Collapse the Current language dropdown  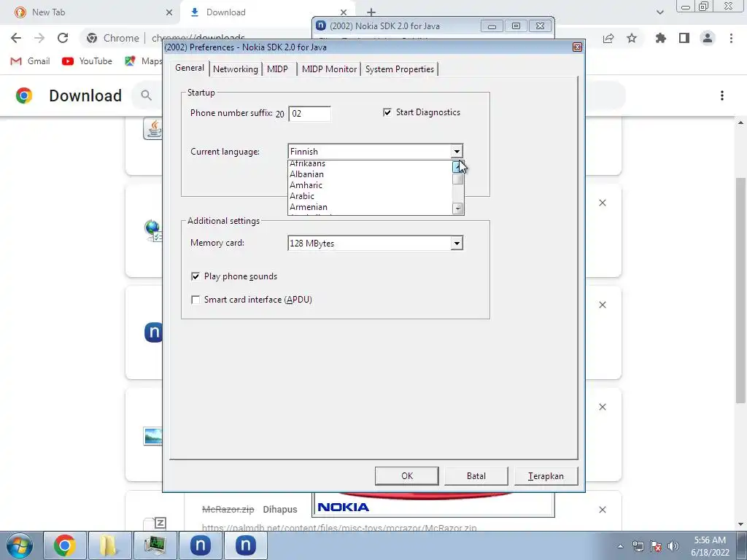(x=457, y=152)
